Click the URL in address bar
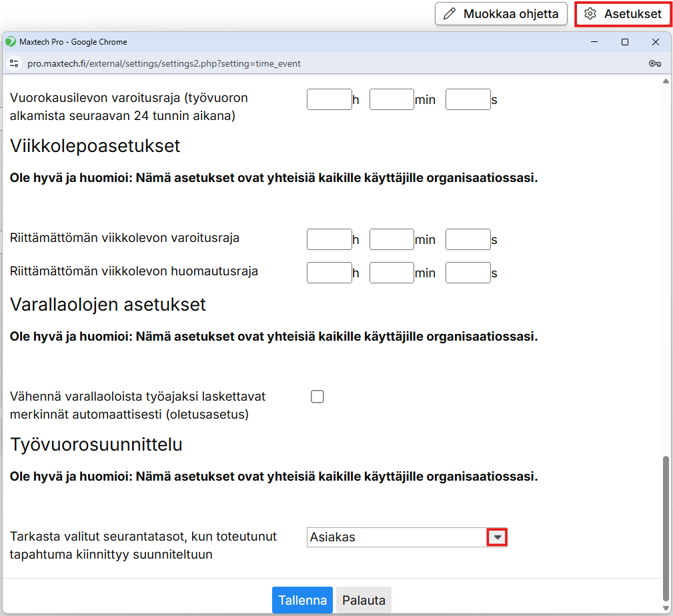 point(163,63)
